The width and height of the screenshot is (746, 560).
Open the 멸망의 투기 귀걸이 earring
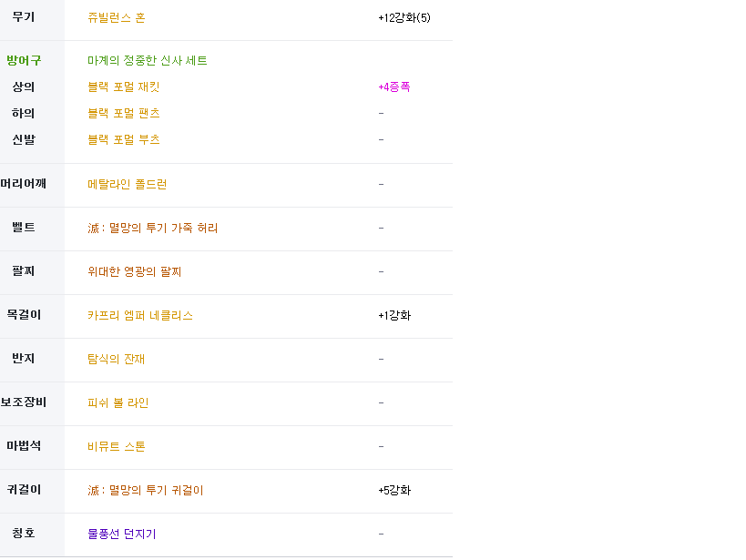tap(145, 491)
